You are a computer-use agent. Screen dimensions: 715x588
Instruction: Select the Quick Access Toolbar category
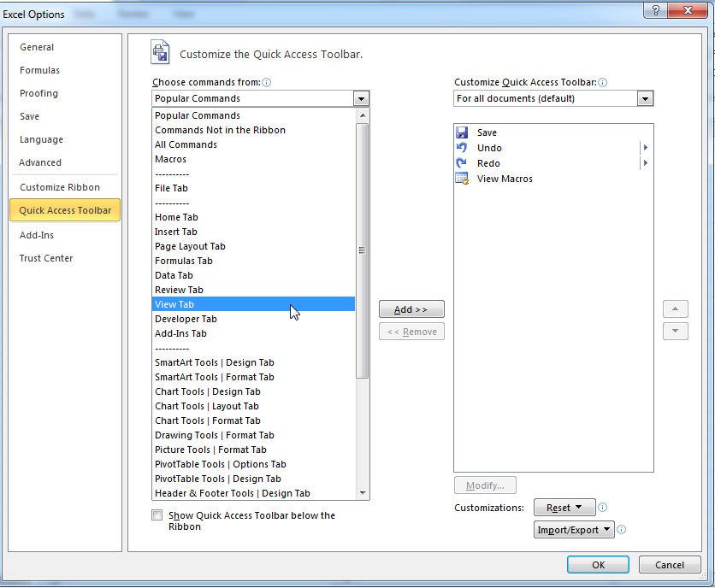pos(65,210)
